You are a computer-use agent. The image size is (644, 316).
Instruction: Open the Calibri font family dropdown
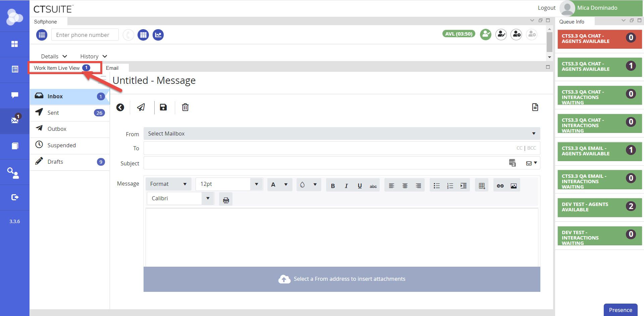[x=180, y=198]
